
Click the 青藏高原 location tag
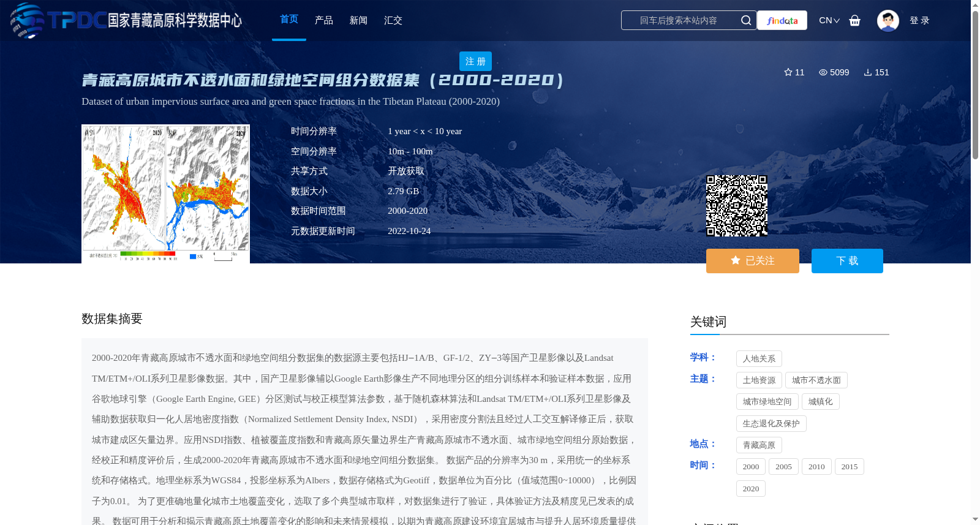pos(759,445)
